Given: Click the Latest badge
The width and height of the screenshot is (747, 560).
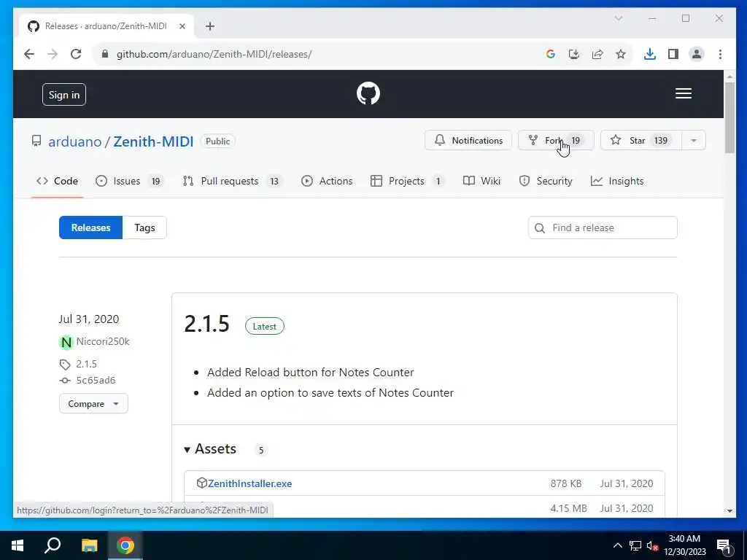Looking at the screenshot, I should (x=264, y=326).
